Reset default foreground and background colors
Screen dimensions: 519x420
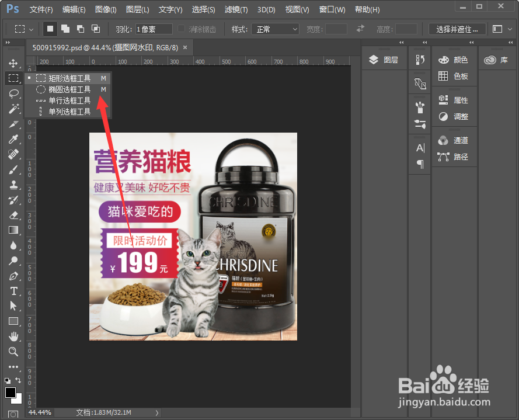8,381
